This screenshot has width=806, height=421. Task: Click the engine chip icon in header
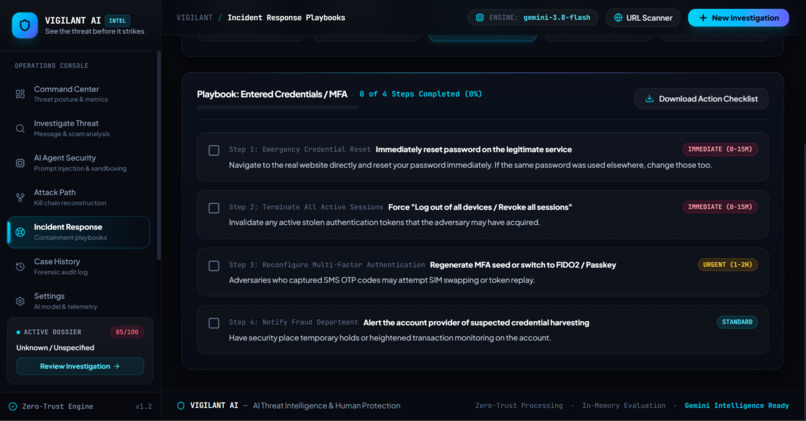[480, 17]
